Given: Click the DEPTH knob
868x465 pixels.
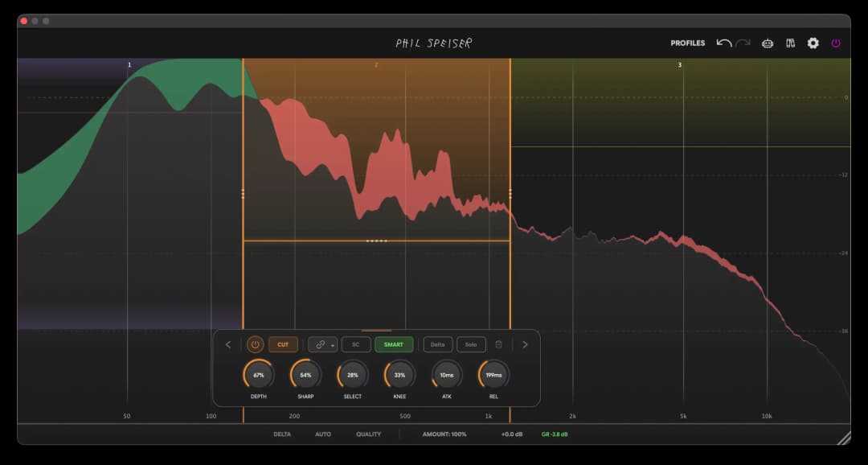Looking at the screenshot, I should [258, 375].
